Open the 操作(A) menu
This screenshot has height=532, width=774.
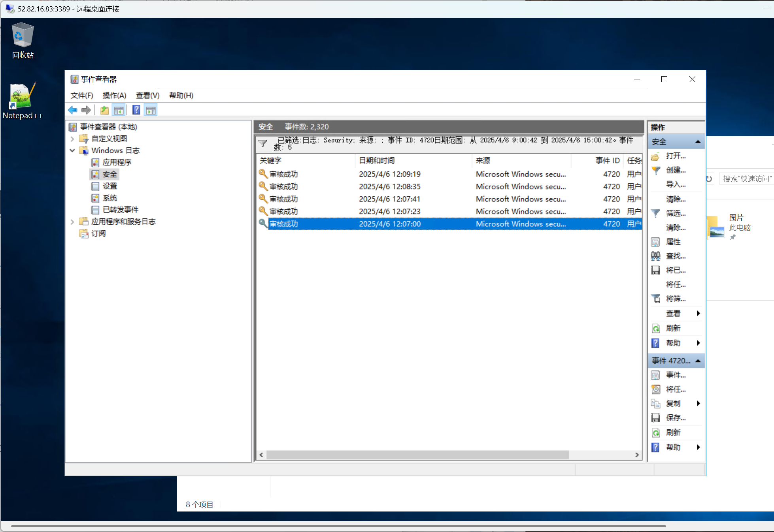[x=114, y=95]
